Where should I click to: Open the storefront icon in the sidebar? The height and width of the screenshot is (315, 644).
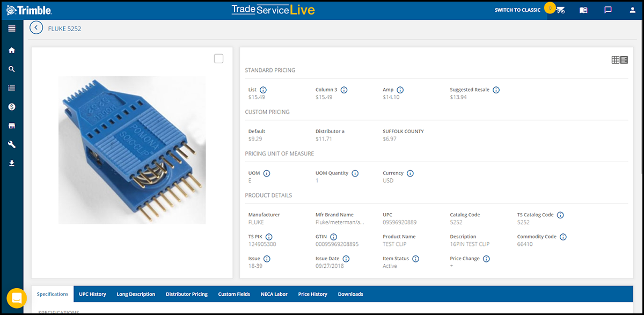pyautogui.click(x=12, y=126)
